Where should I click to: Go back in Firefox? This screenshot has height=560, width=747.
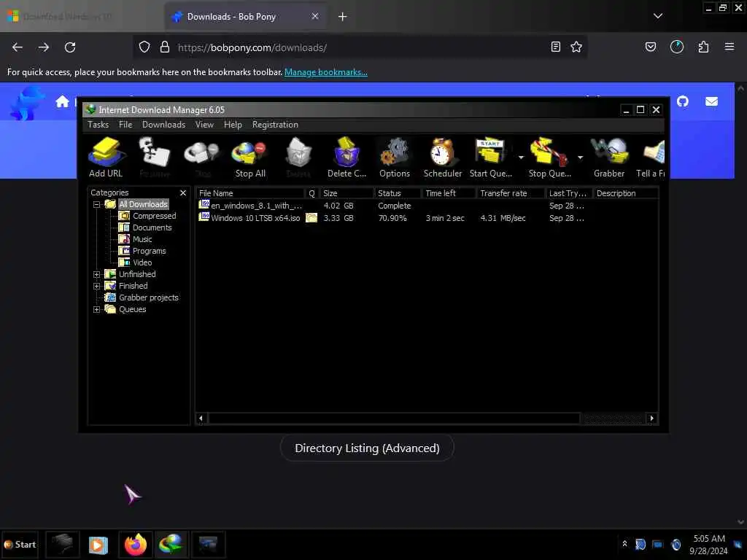pyautogui.click(x=18, y=47)
